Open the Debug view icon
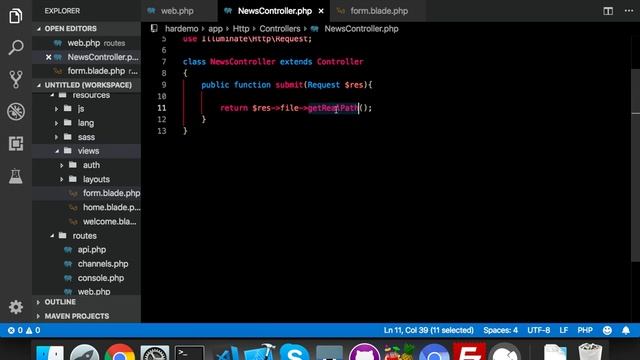Screen dimensions: 640x360 (x=16, y=111)
